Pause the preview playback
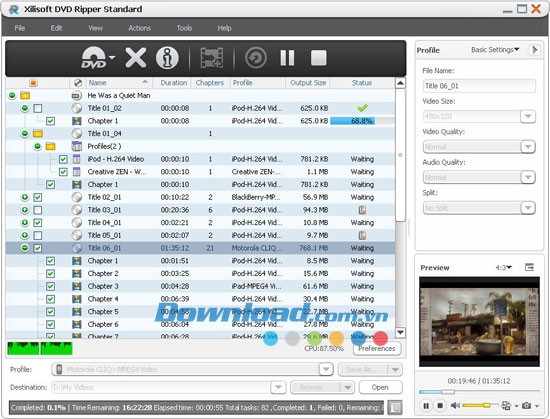This screenshot has height=419, width=550. coord(426,406)
